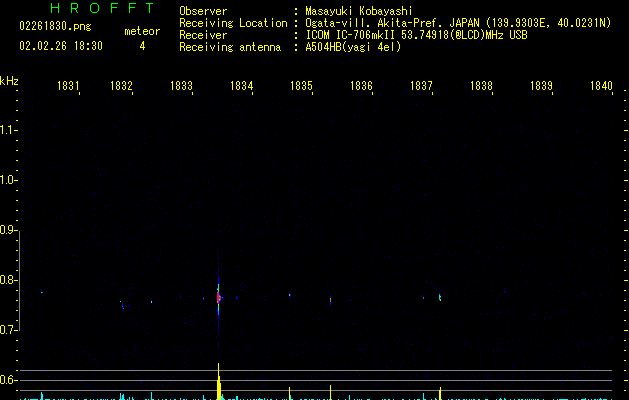Click the 1.1 kHz frequency tick label
Viewport: 629px width, 400px height.
(8, 130)
